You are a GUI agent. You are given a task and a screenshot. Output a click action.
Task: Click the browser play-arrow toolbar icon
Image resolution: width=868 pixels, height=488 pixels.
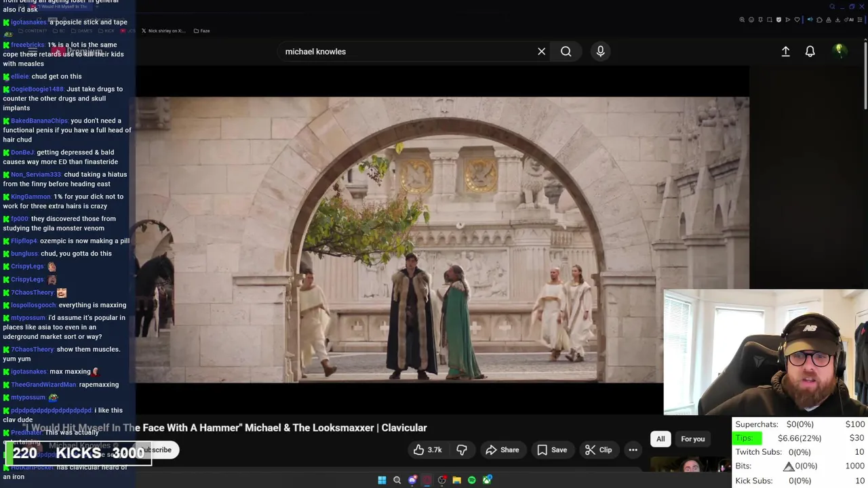pos(787,20)
